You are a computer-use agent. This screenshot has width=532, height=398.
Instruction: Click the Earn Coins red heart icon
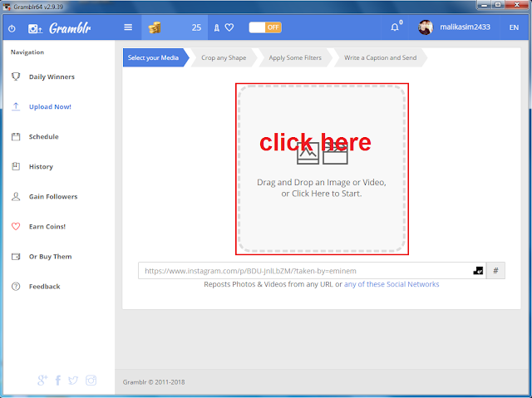click(x=16, y=227)
